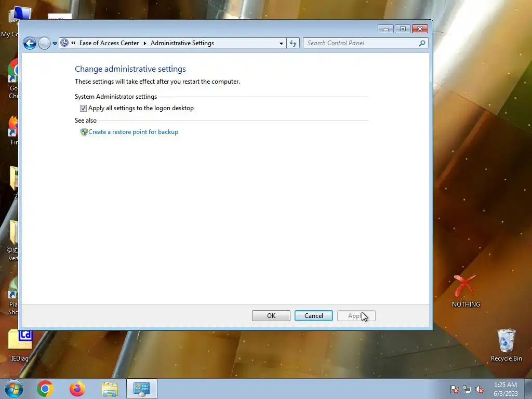The height and width of the screenshot is (399, 532).
Task: Minimize the Administrative Settings window
Action: pyautogui.click(x=385, y=29)
